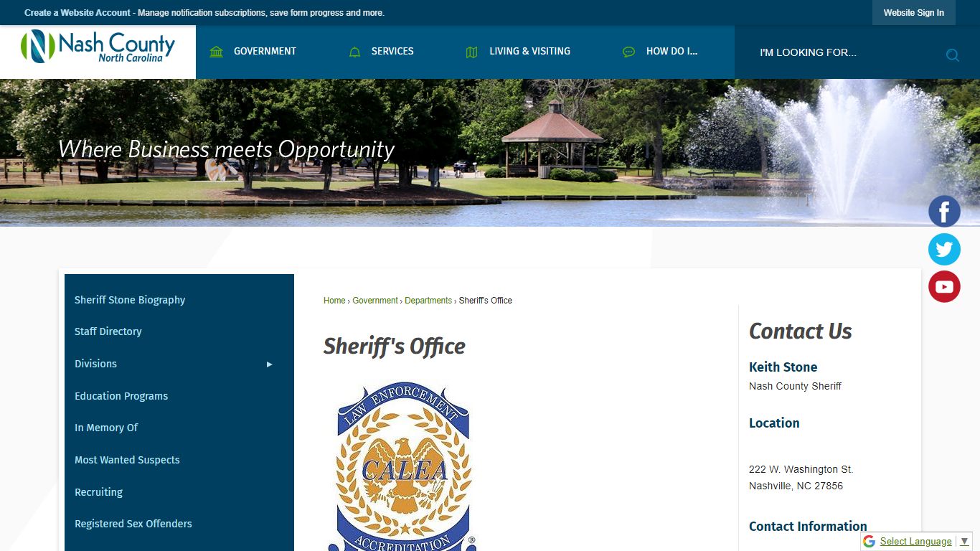Open the Nash County logo homepage link
This screenshot has height=551, width=980.
click(98, 47)
